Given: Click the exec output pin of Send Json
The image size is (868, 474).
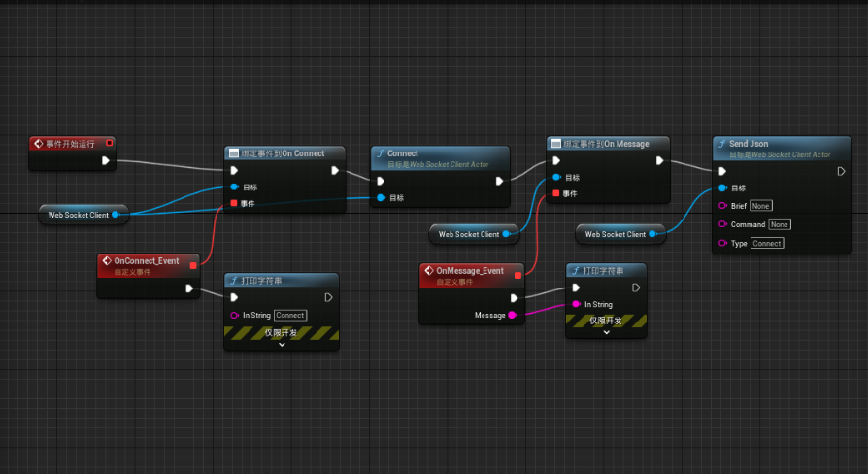Looking at the screenshot, I should [841, 171].
